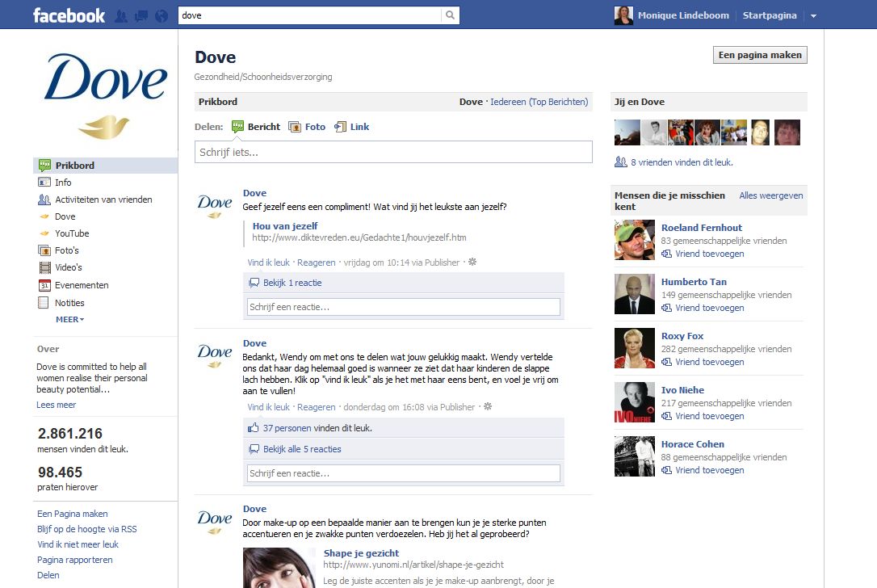Click Humberto Tan profile photo
877x588 pixels.
(634, 294)
